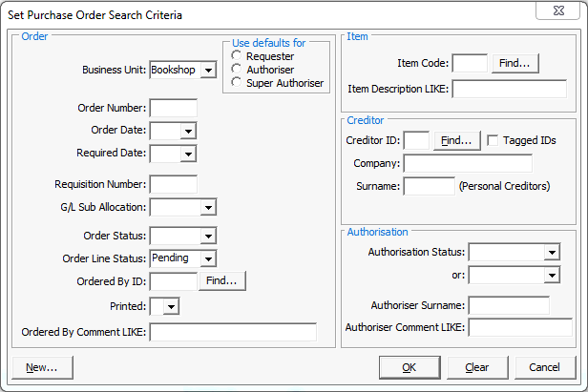The image size is (588, 392).
Task: Click the Creditor ID field
Action: [416, 140]
